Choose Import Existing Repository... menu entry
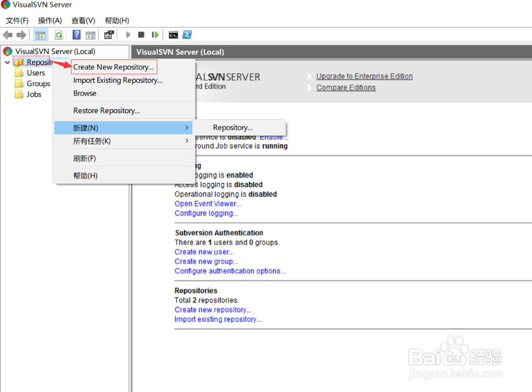Image resolution: width=532 pixels, height=392 pixels. (118, 80)
